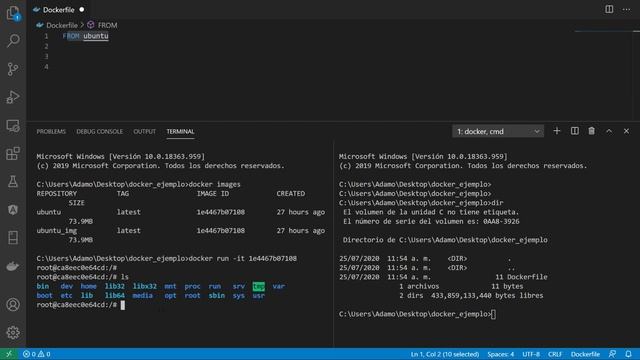Image resolution: width=640 pixels, height=360 pixels.
Task: Switch to the DEBUG CONSOLE tab
Action: [100, 131]
